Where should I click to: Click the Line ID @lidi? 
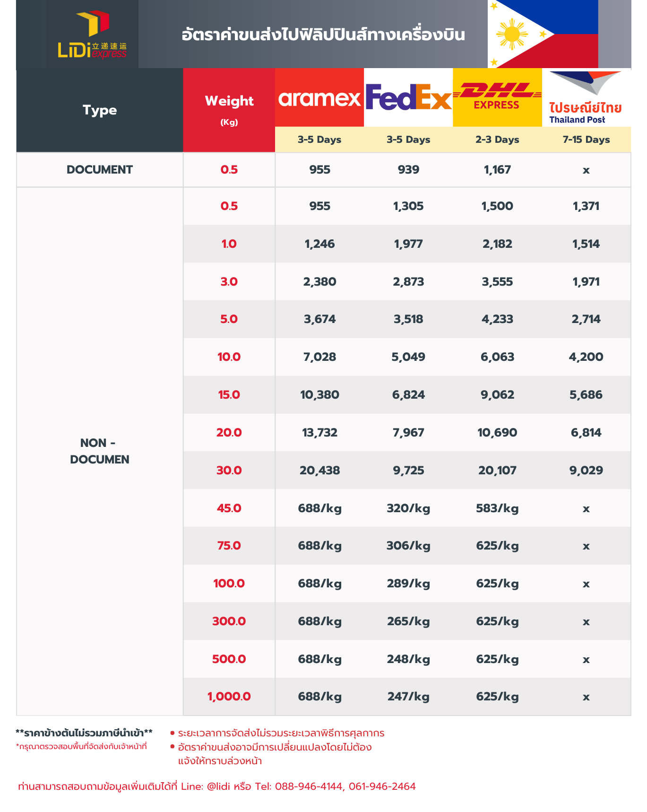pyautogui.click(x=218, y=786)
